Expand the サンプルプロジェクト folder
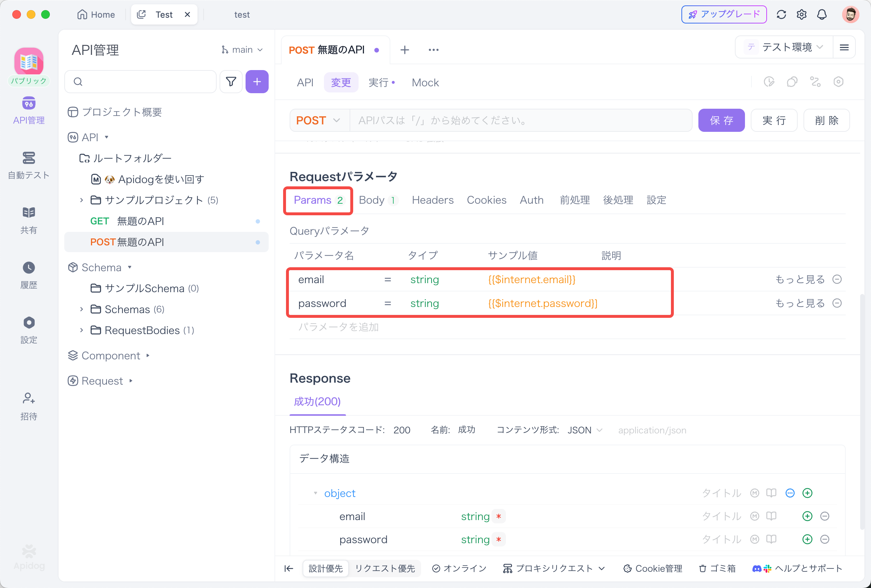Image resolution: width=871 pixels, height=588 pixels. tap(81, 200)
